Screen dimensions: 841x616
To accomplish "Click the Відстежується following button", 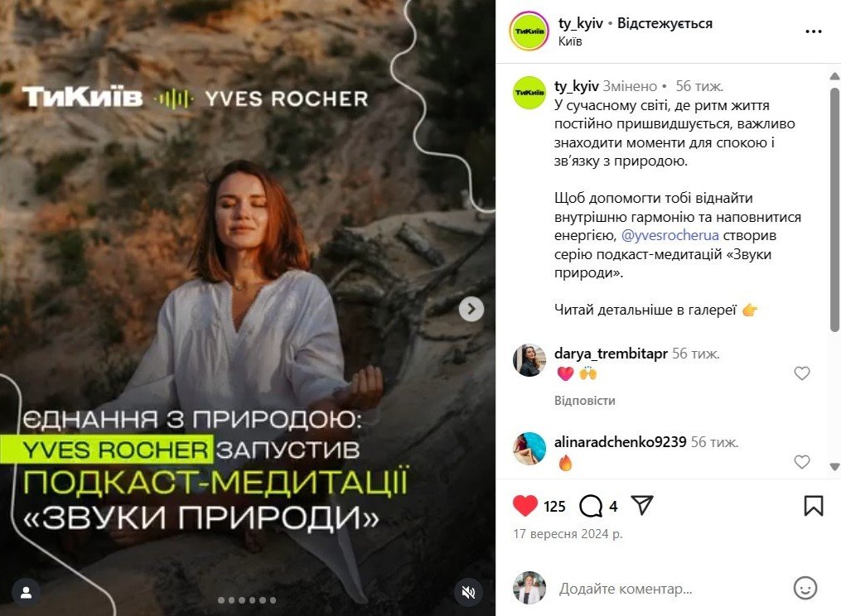I will coord(665,23).
